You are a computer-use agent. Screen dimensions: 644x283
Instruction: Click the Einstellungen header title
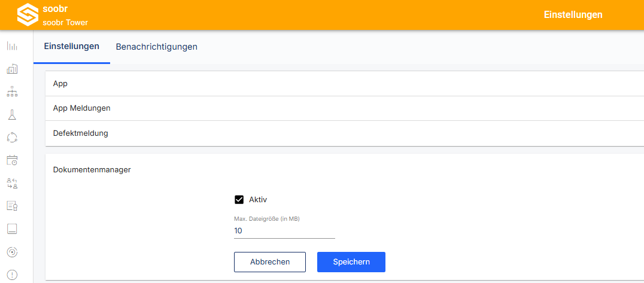pyautogui.click(x=573, y=15)
